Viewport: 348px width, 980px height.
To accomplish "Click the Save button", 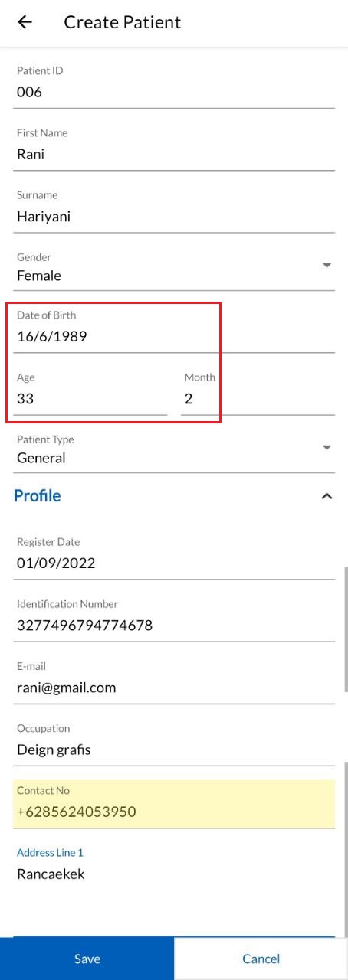I will tap(87, 959).
